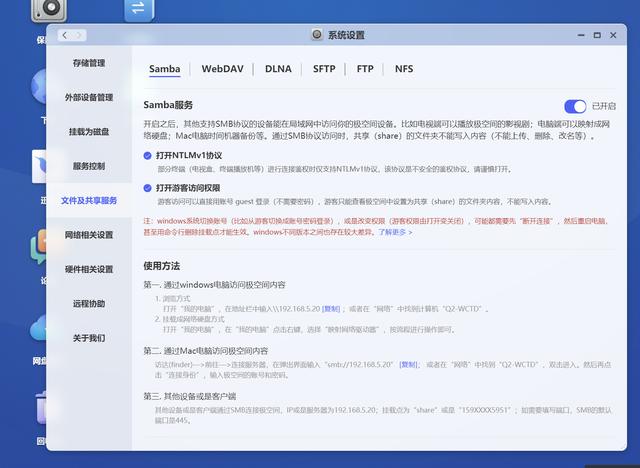640x468 pixels.
Task: Select 文件及共享服务 sidebar item
Action: point(89,200)
